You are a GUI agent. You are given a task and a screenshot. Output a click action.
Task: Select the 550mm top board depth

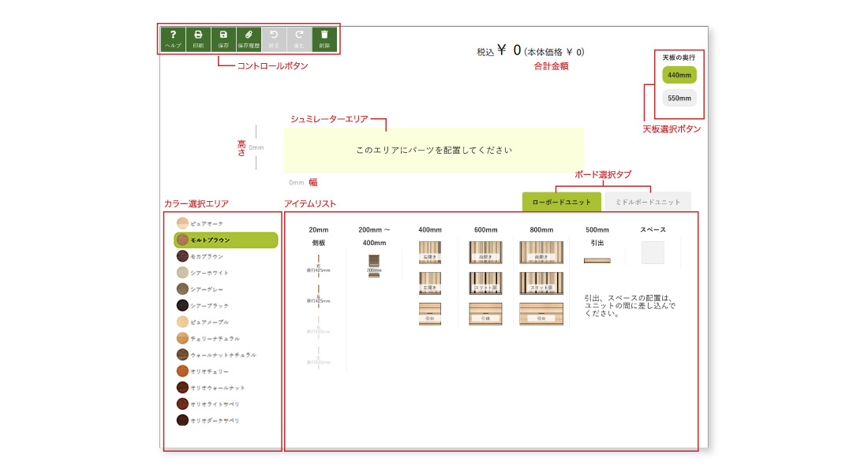pyautogui.click(x=679, y=99)
